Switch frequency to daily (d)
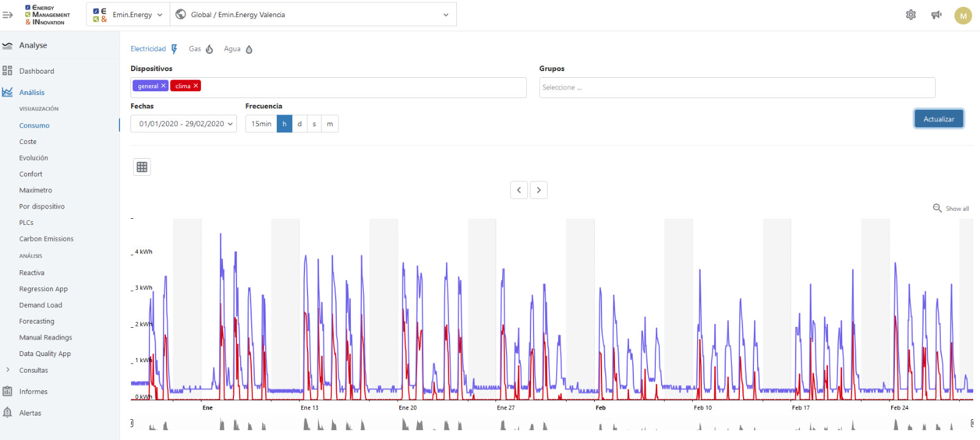980x440 pixels. (300, 124)
